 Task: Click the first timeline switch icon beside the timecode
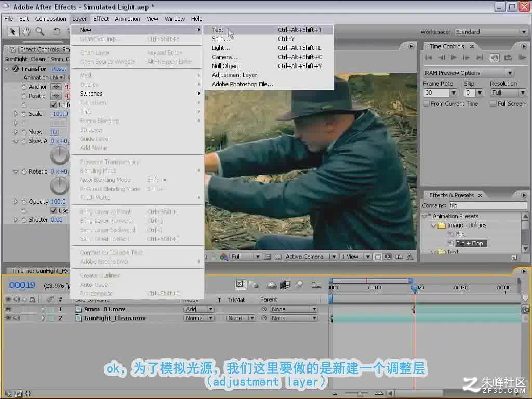241,284
